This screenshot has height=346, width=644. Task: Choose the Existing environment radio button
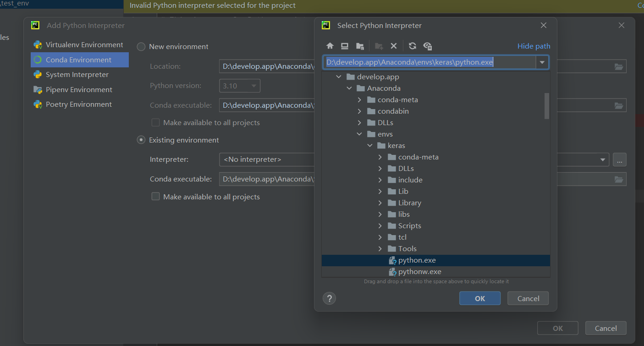(141, 140)
